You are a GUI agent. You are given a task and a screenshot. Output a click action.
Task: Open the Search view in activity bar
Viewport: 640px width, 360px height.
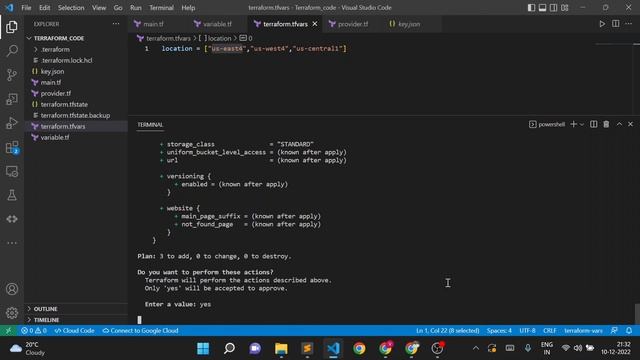tap(12, 51)
